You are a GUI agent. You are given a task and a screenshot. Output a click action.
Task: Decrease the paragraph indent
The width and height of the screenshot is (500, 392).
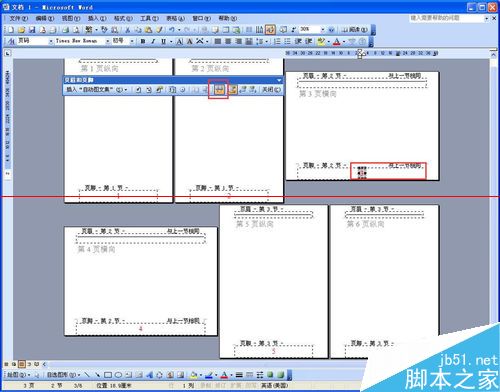click(x=298, y=41)
